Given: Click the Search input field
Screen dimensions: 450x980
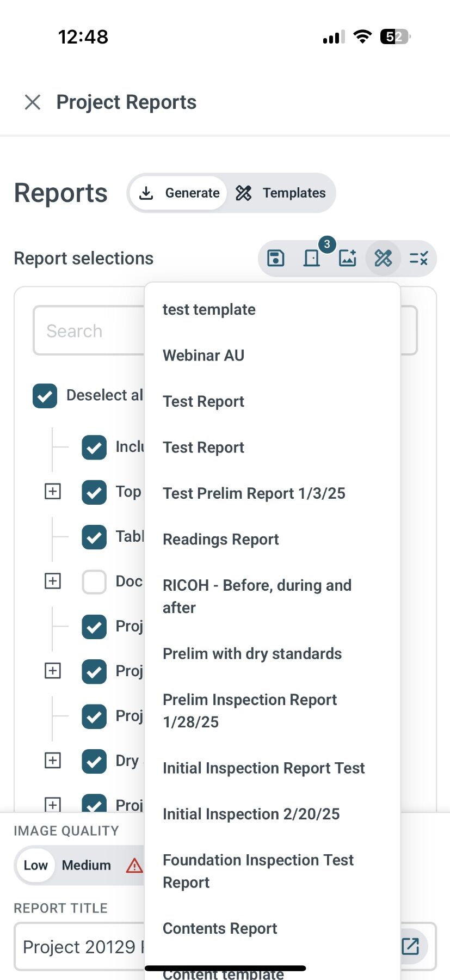Looking at the screenshot, I should pyautogui.click(x=87, y=331).
